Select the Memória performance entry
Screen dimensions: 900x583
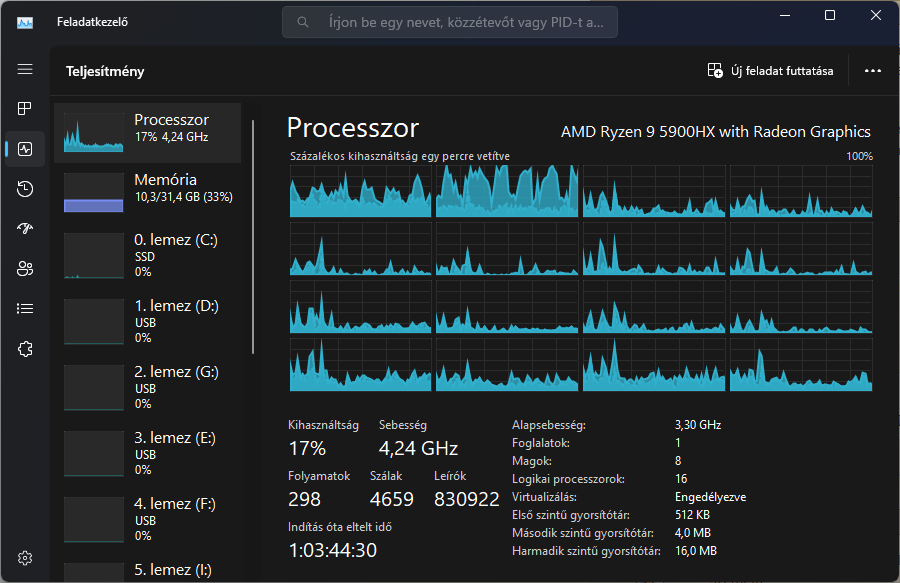coord(148,191)
